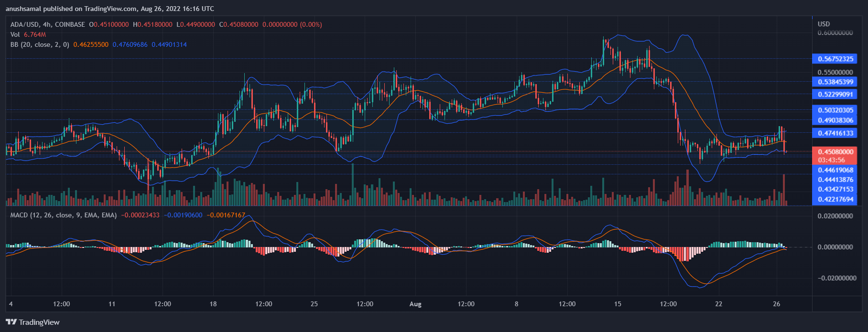Click the red current price 0.45080000 label
This screenshot has width=868, height=332.
pyautogui.click(x=835, y=152)
